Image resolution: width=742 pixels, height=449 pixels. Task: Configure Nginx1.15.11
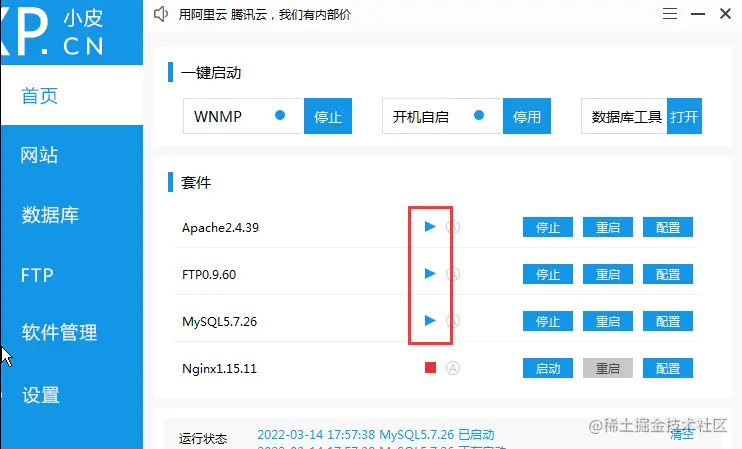[x=668, y=368]
